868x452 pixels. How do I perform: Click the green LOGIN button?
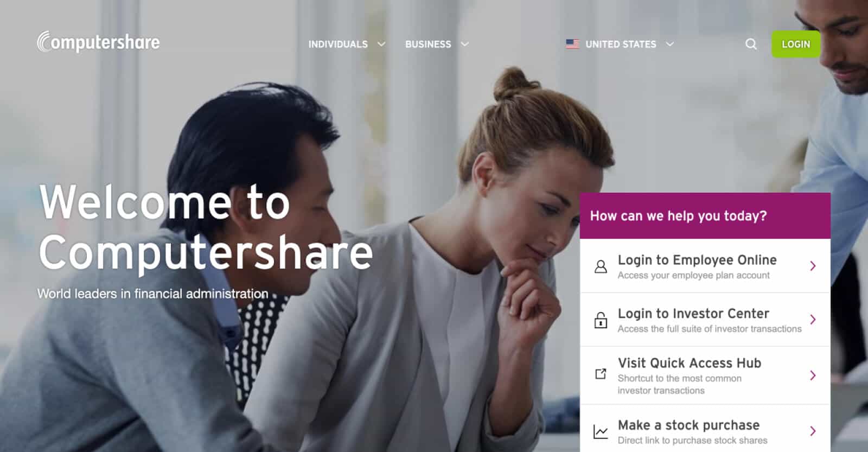(x=796, y=44)
